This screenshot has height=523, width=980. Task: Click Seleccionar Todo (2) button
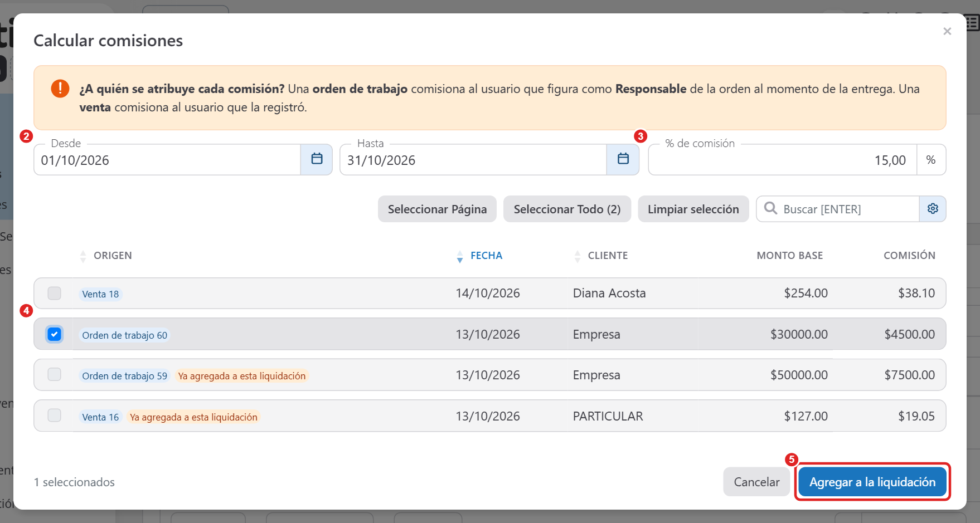tap(567, 209)
